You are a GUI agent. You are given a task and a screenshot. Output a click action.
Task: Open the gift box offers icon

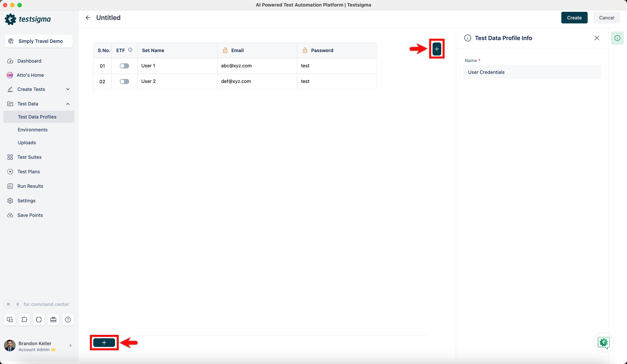(53, 320)
